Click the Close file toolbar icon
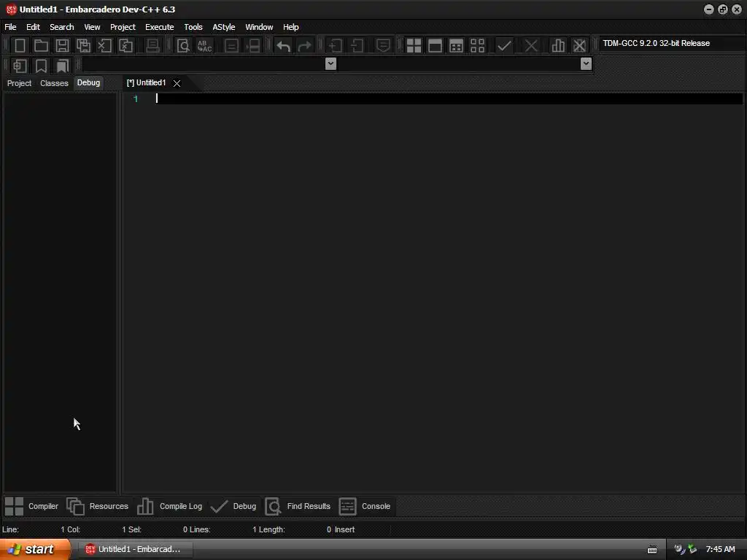Screen dimensions: 747x560 [x=104, y=46]
